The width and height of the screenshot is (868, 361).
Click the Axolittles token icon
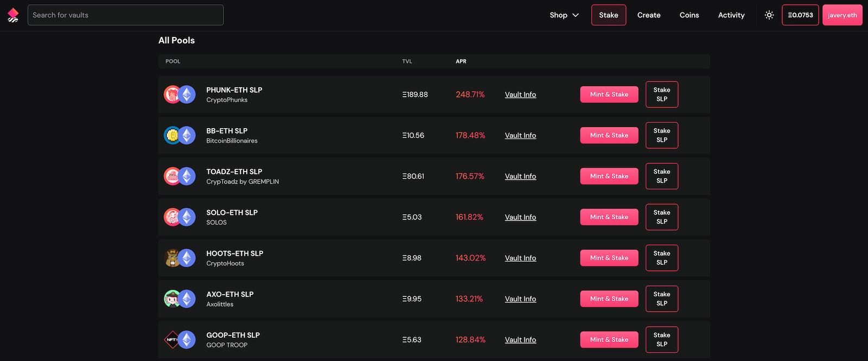(172, 299)
